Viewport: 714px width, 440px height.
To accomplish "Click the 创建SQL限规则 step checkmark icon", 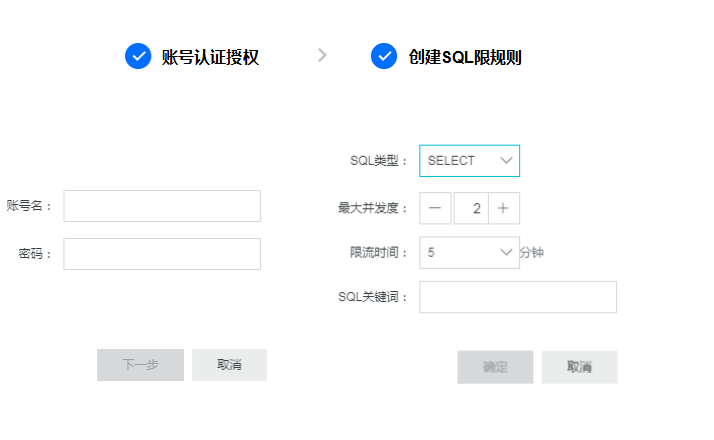I will [384, 57].
